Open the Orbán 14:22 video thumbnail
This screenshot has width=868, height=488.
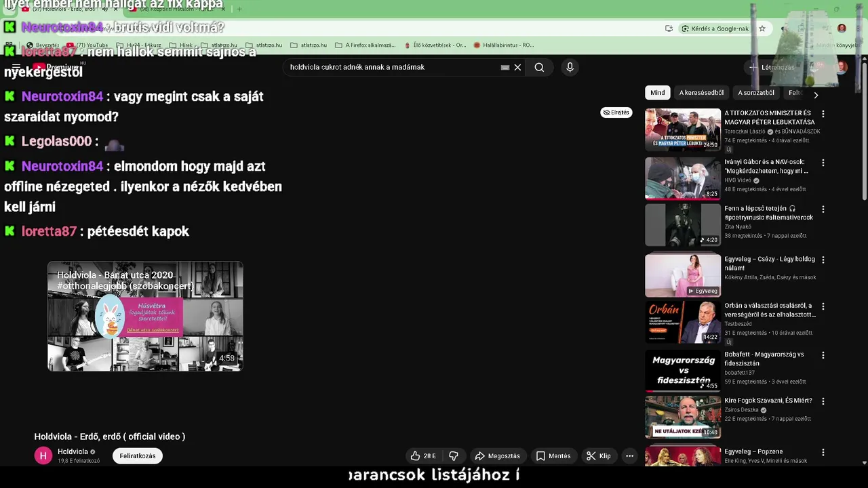(683, 322)
